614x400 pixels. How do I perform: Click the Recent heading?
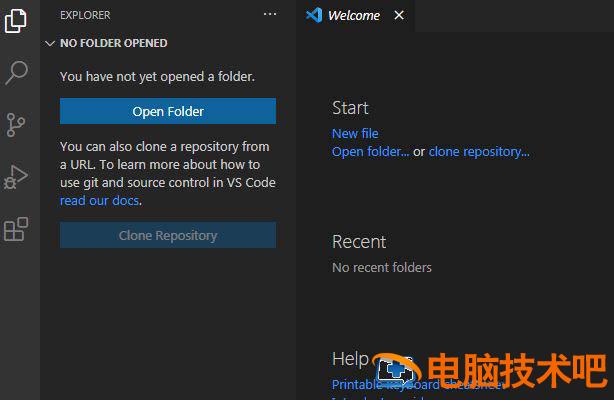[x=359, y=242]
